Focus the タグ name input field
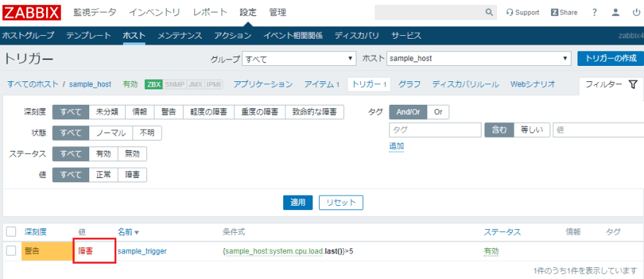The image size is (644, 279). (x=435, y=130)
